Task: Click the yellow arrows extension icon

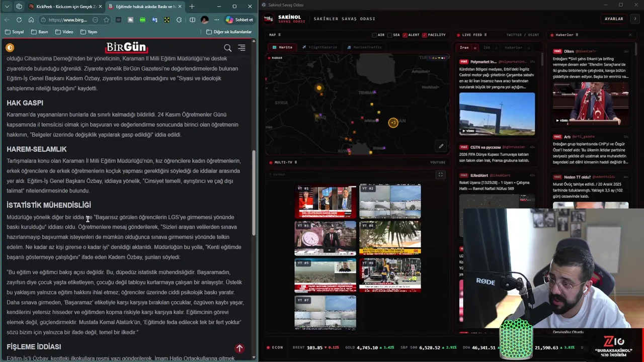Action: tap(167, 20)
